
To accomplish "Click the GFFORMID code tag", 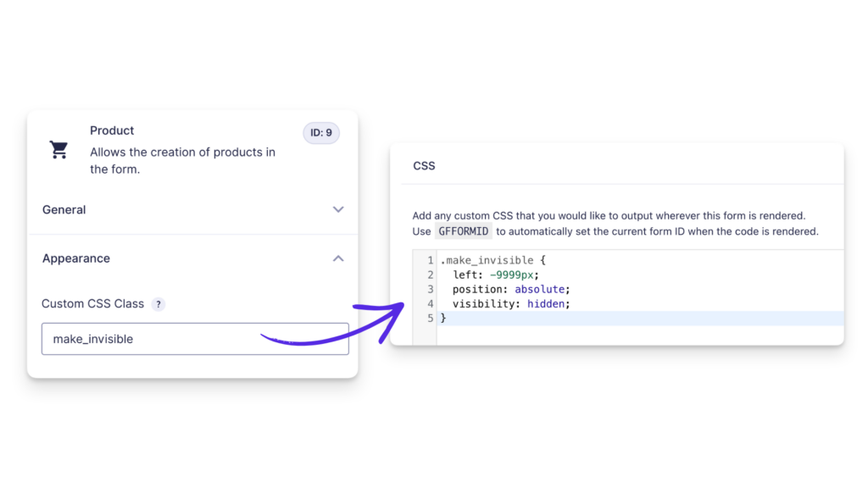I will pyautogui.click(x=464, y=231).
